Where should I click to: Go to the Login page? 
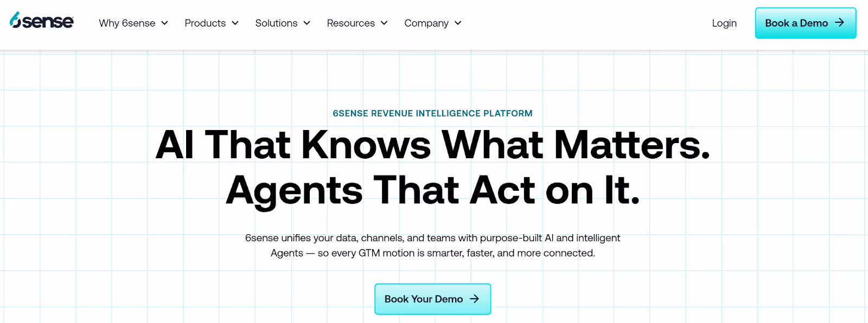pos(724,23)
